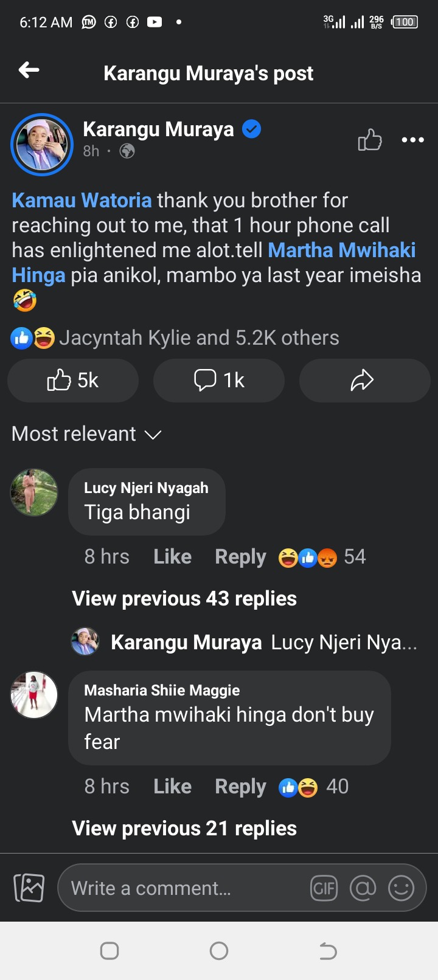Open the GIF picker in comment bar
Image resolution: width=438 pixels, height=980 pixels.
(x=324, y=889)
